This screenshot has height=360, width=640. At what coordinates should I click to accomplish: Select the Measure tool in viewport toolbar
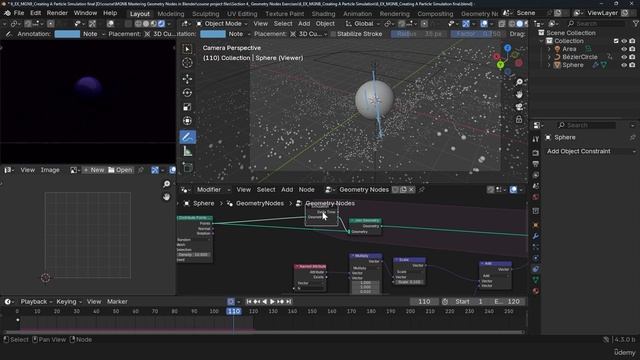pyautogui.click(x=187, y=151)
